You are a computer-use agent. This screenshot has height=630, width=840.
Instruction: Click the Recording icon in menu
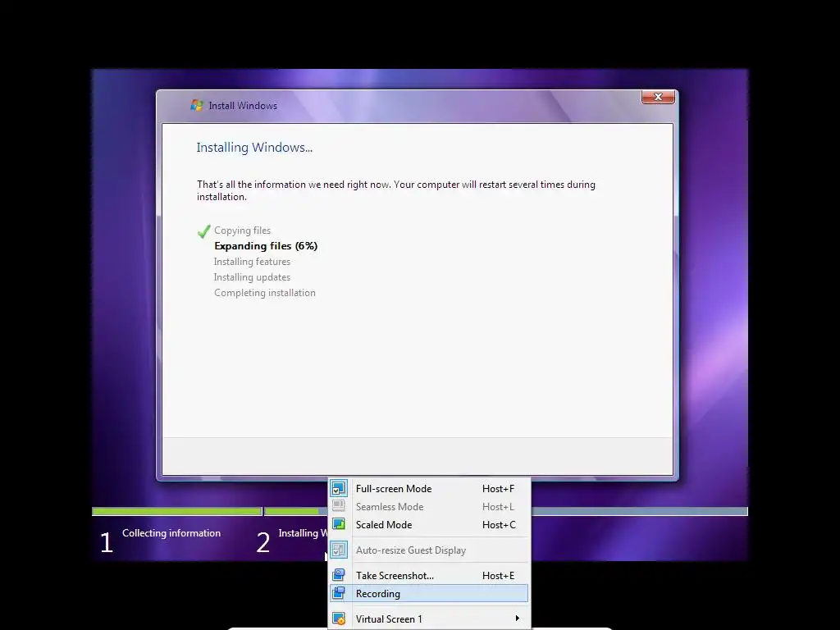click(x=339, y=593)
